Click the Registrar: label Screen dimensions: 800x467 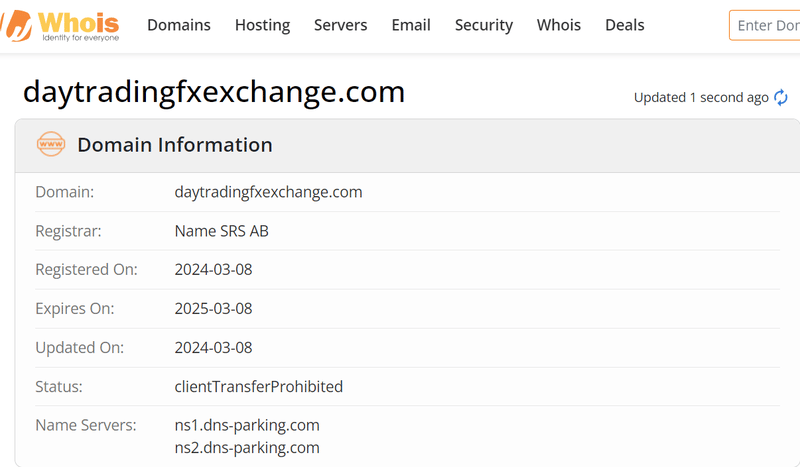coord(68,231)
